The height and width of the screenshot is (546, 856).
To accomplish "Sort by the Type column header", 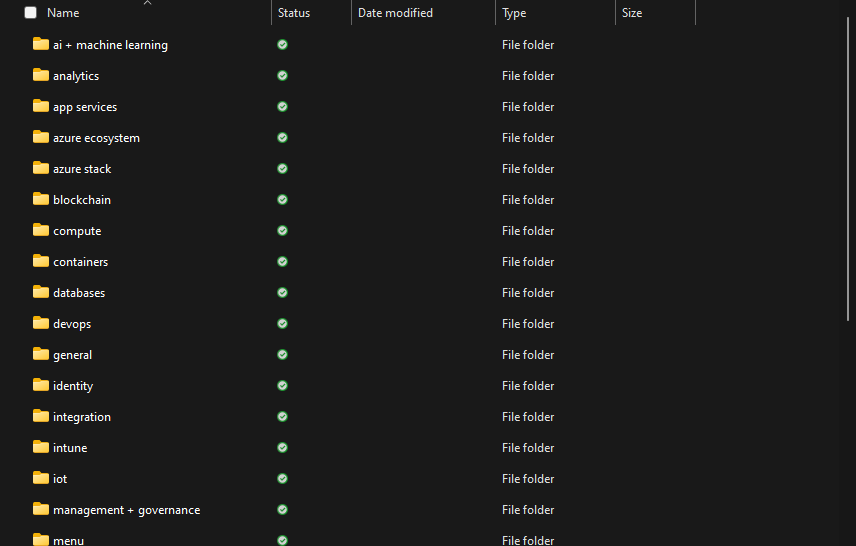I will point(514,13).
